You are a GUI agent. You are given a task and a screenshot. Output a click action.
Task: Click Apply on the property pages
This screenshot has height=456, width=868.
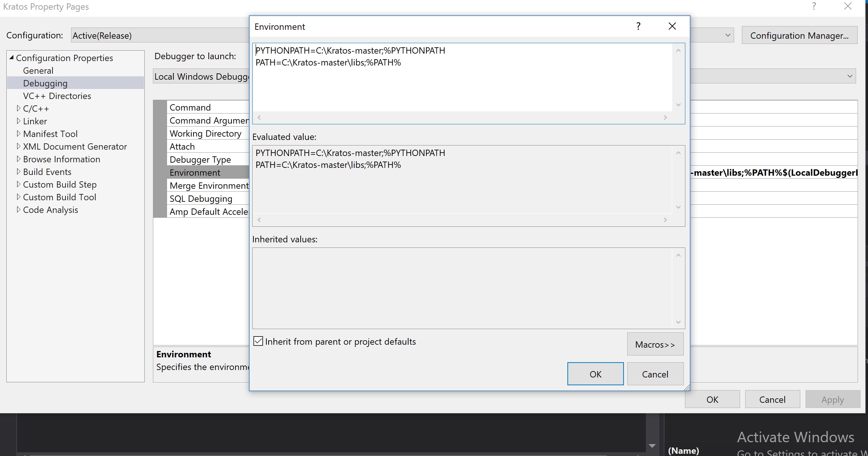pos(833,399)
